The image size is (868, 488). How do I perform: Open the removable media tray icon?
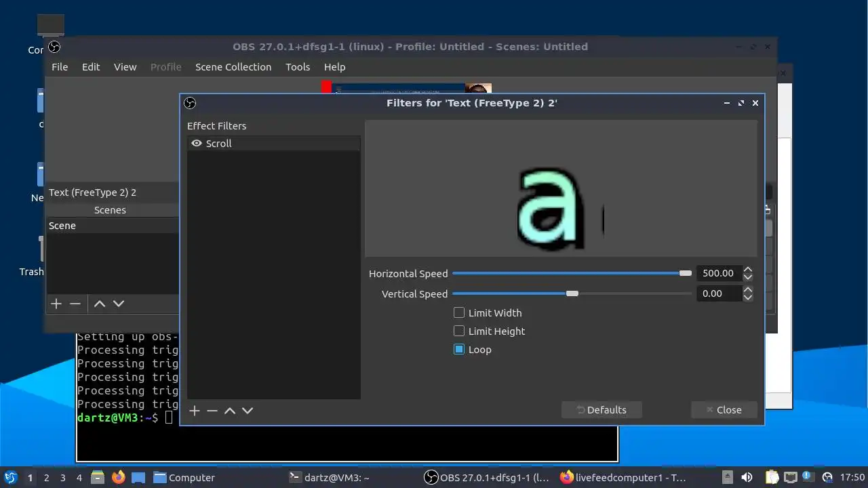pos(727,477)
